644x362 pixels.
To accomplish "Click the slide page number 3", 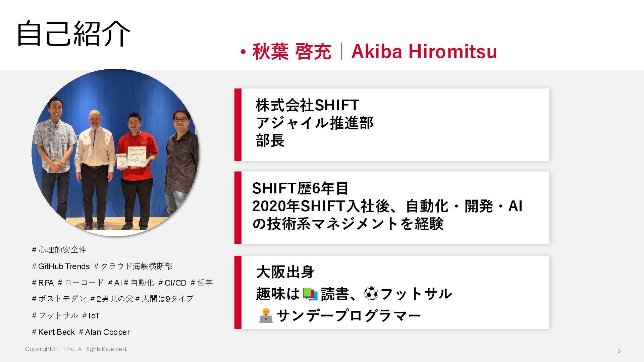I will [x=619, y=351].
